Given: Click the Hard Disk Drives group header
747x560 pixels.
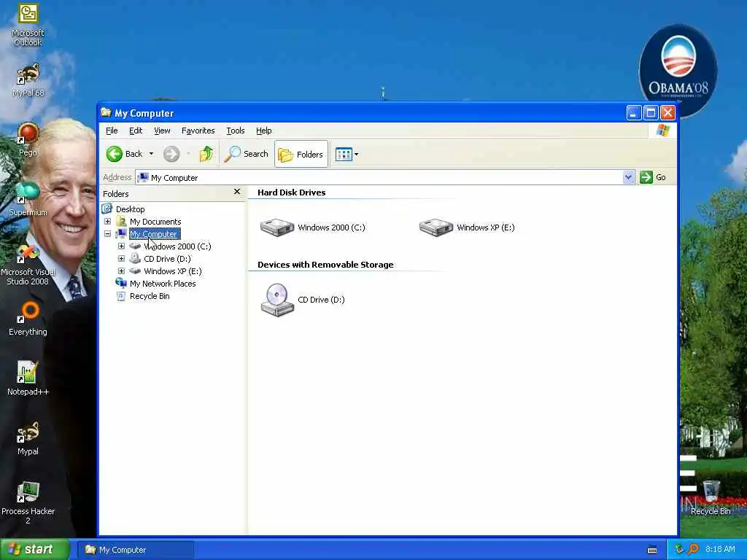Looking at the screenshot, I should (292, 192).
